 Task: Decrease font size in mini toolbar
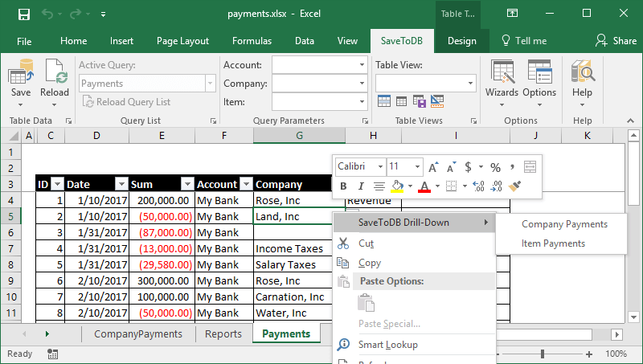pyautogui.click(x=451, y=167)
